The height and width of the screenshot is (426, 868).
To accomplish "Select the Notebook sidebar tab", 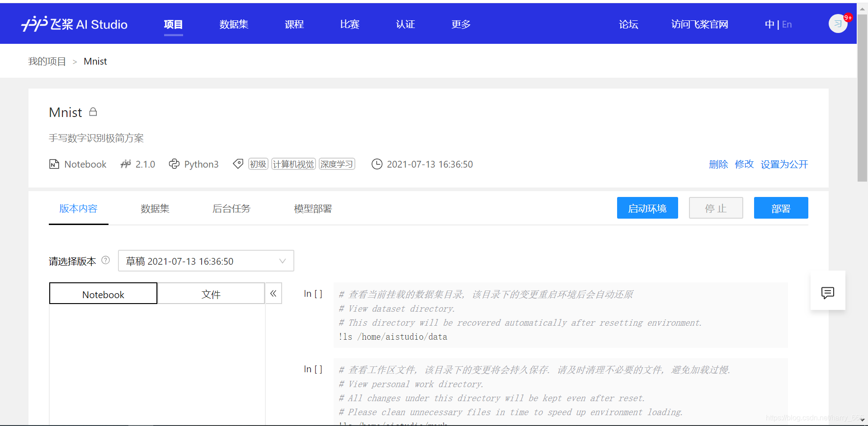I will click(x=103, y=293).
